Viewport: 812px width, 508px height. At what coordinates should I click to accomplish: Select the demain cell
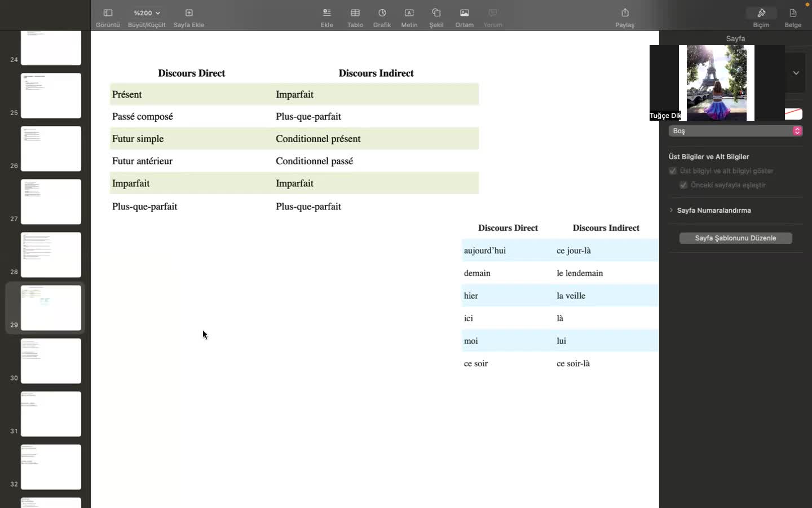pyautogui.click(x=508, y=273)
